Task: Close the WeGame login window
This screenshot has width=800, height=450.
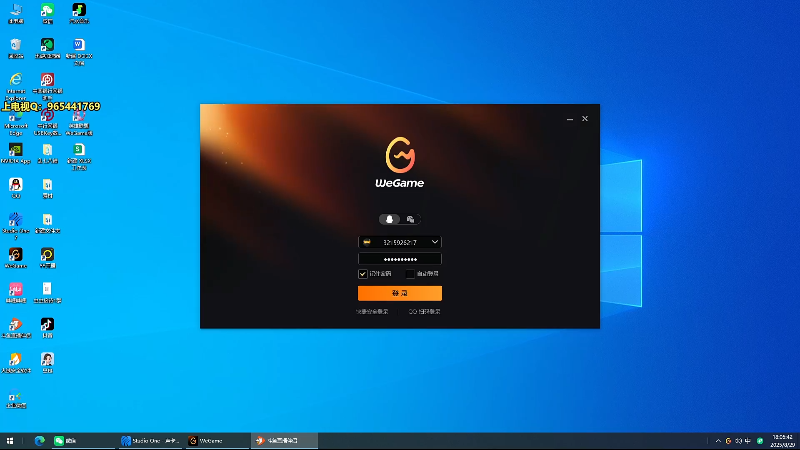Action: [x=585, y=119]
